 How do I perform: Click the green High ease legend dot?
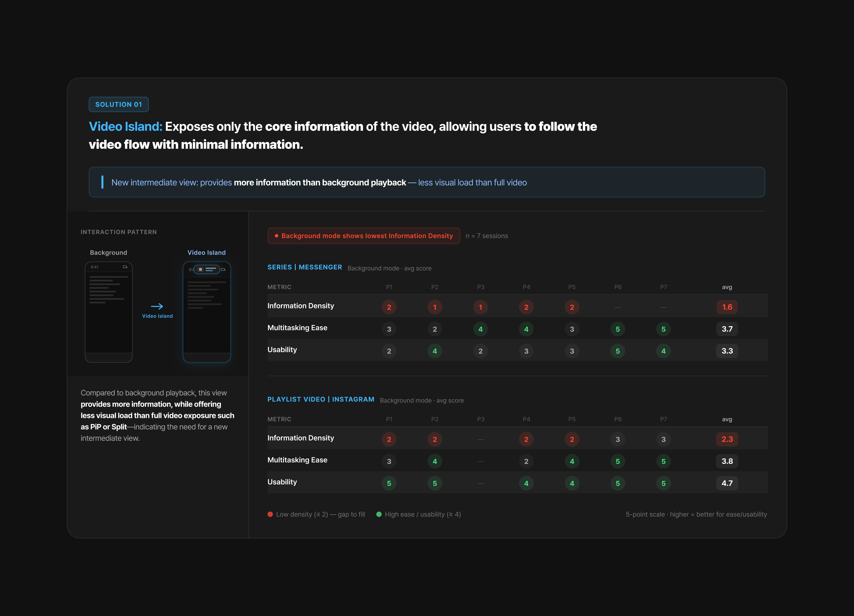pos(379,514)
